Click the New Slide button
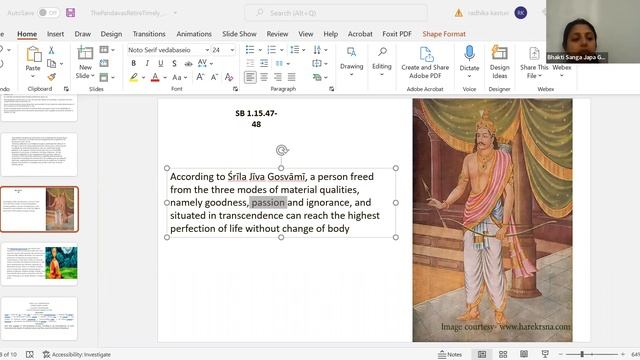The width and height of the screenshot is (640, 360). point(85,62)
